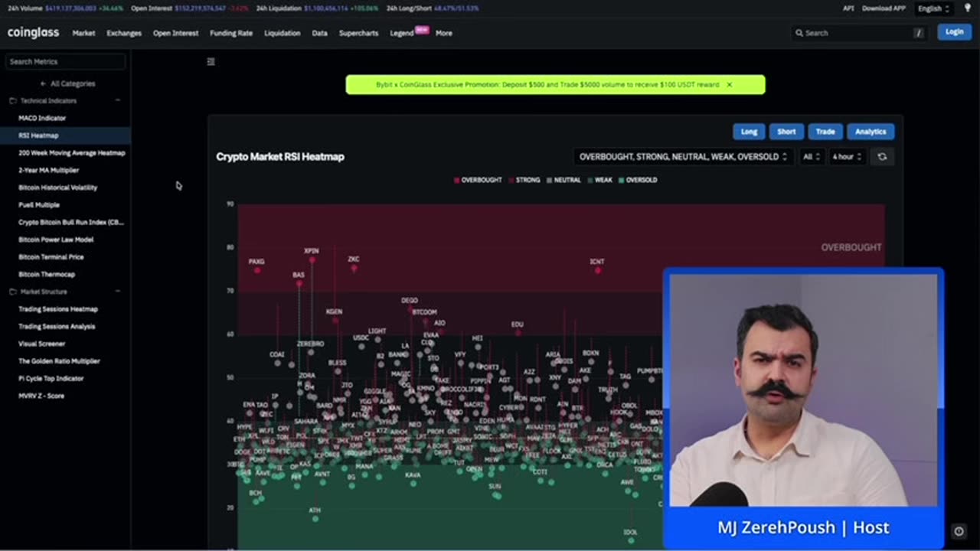The image size is (980, 551).
Task: Open the Funding Rate menu
Action: click(231, 33)
